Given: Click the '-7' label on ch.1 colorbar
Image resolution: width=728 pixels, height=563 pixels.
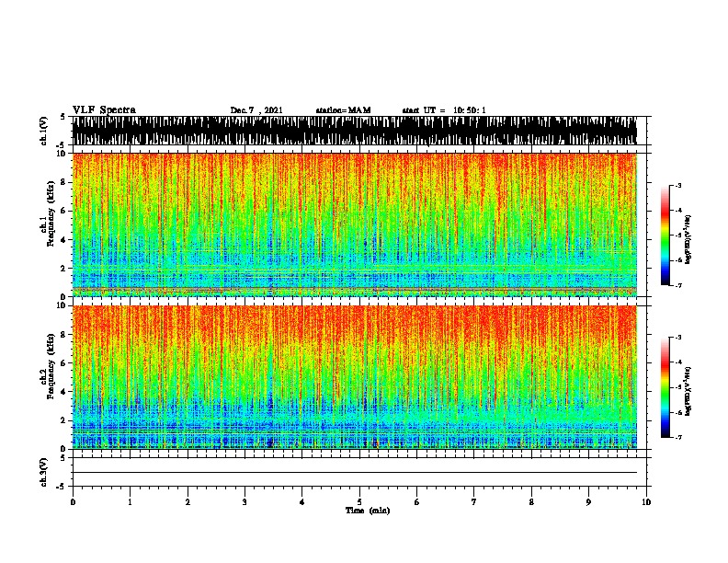Looking at the screenshot, I should pos(678,285).
